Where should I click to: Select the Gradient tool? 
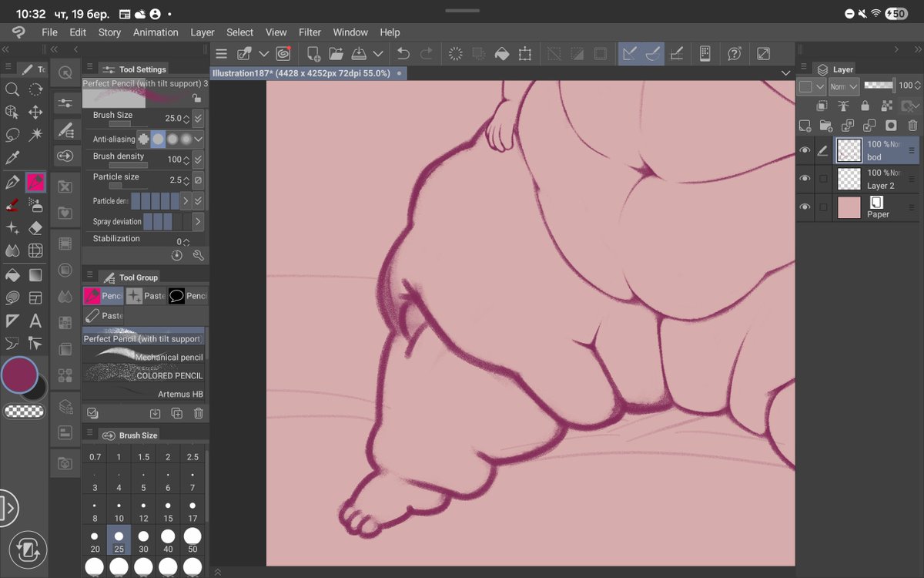tap(35, 274)
